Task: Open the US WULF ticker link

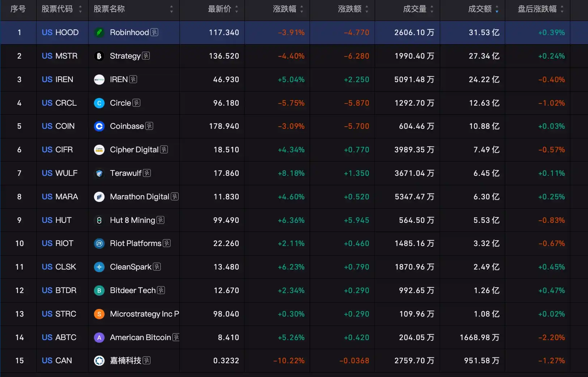Action: (x=60, y=173)
